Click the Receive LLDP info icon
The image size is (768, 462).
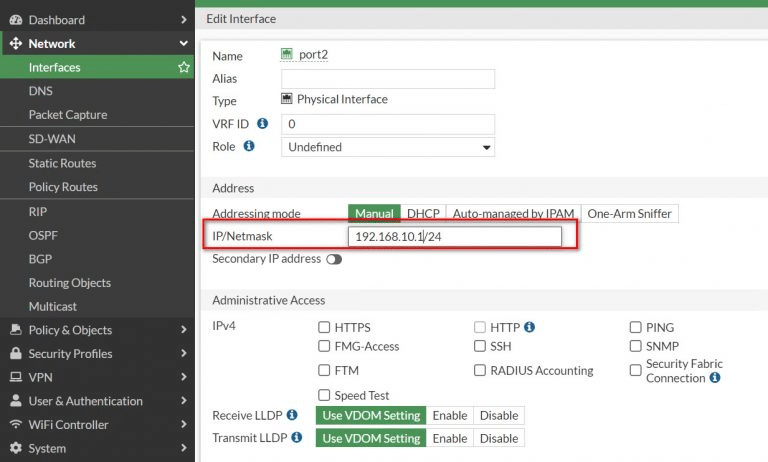(x=292, y=415)
